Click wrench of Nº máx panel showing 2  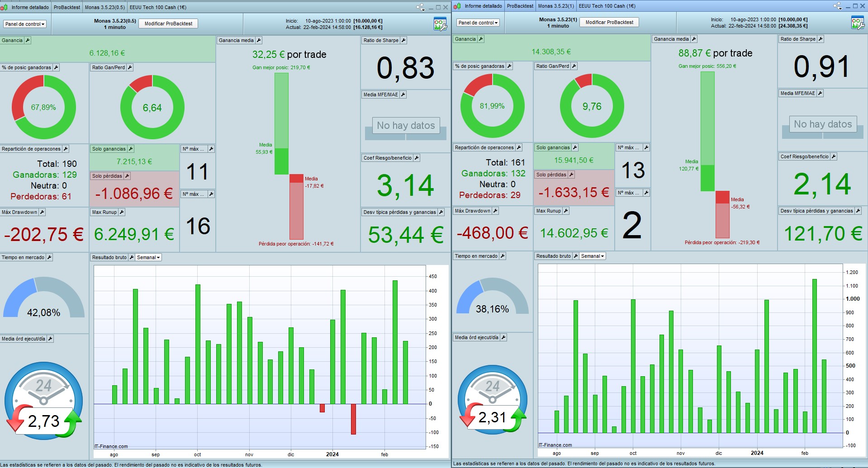[x=646, y=193]
